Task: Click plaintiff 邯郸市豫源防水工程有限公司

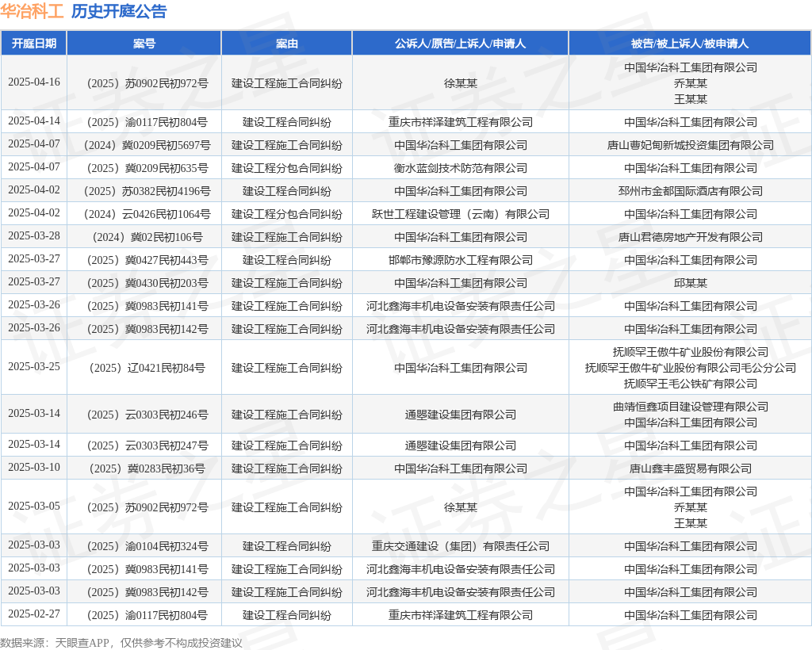Action: (461, 260)
